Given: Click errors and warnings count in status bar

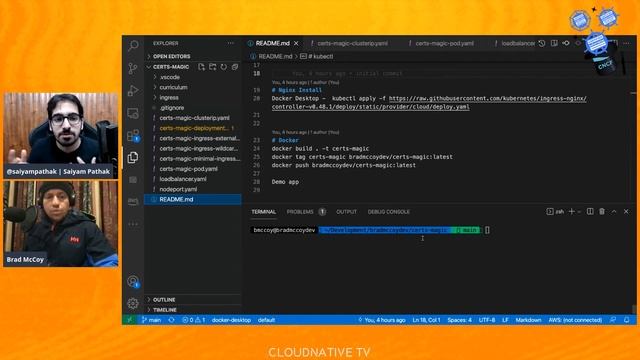Looking at the screenshot, I should click(193, 320).
